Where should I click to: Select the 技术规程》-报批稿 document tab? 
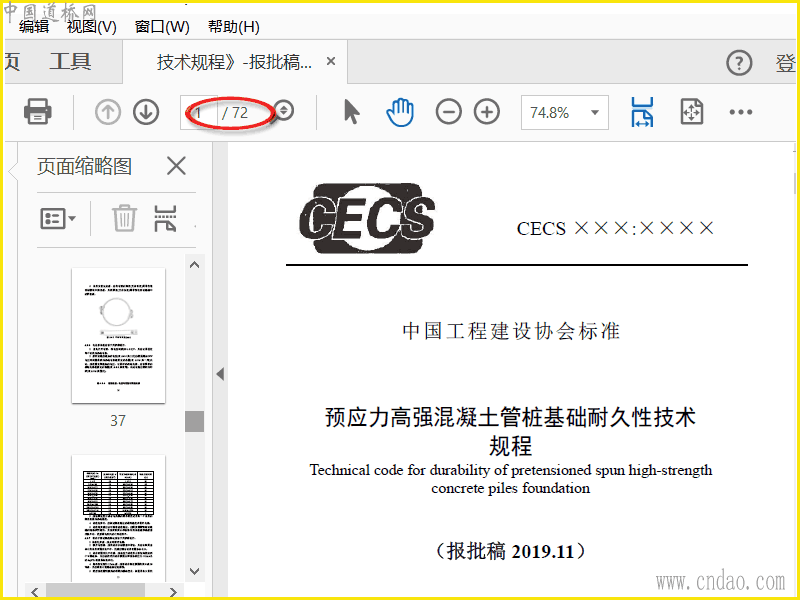(x=234, y=62)
